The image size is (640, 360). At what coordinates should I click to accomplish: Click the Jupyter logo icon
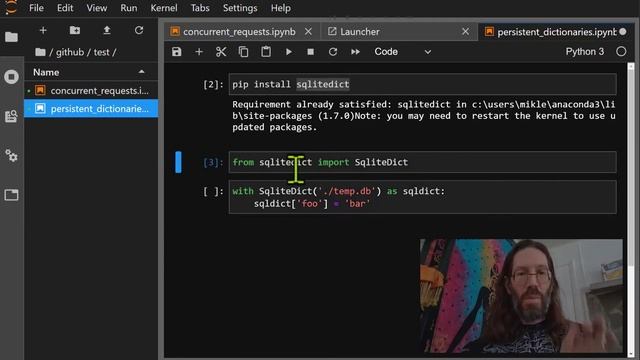click(x=11, y=7)
